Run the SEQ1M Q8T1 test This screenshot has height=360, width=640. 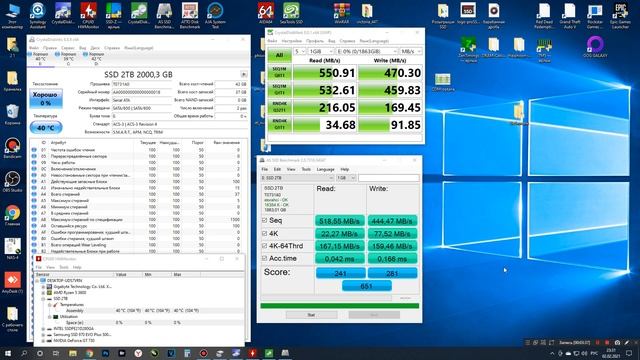pos(280,73)
